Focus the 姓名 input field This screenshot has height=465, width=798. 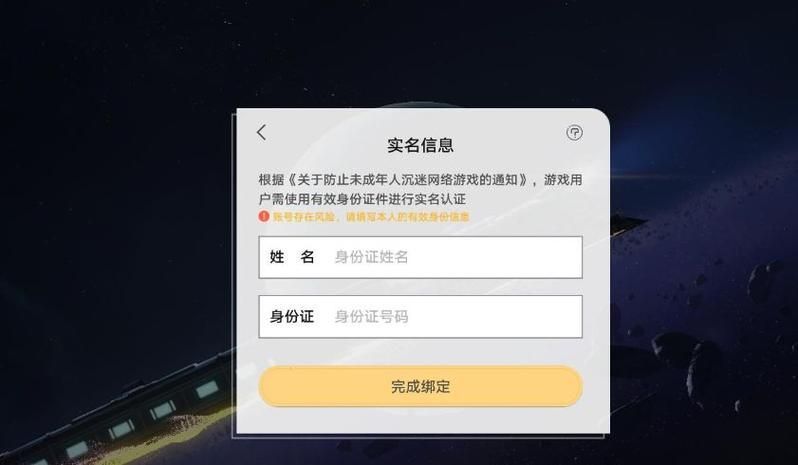(x=420, y=257)
